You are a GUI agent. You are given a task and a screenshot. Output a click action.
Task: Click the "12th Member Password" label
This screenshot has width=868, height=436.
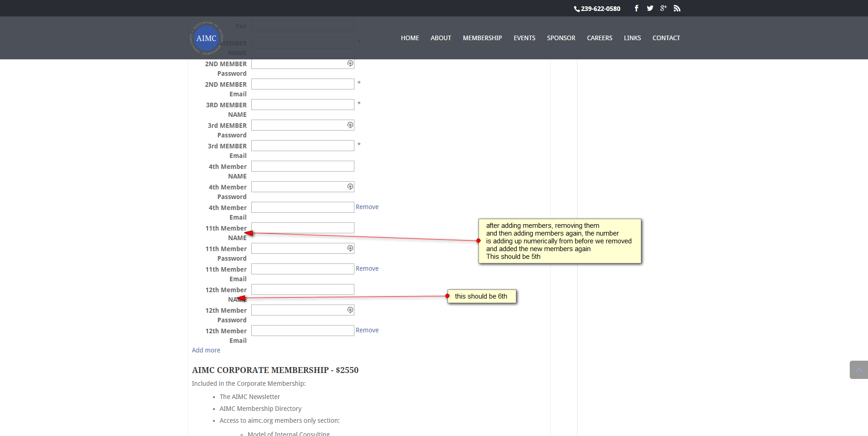coord(226,315)
